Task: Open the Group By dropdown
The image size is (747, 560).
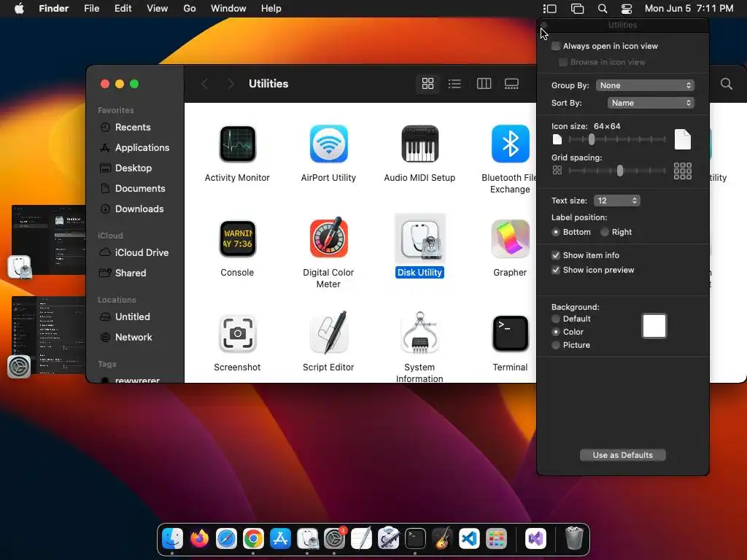Action: pos(645,85)
